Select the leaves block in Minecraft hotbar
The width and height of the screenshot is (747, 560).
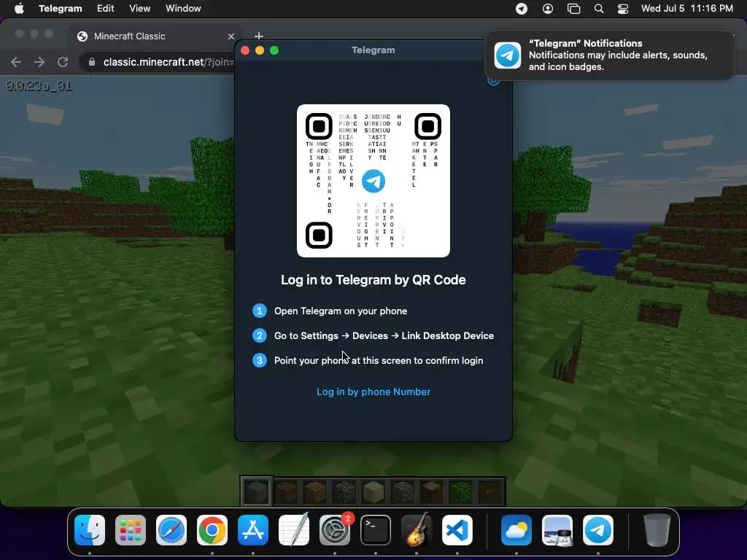(x=461, y=491)
